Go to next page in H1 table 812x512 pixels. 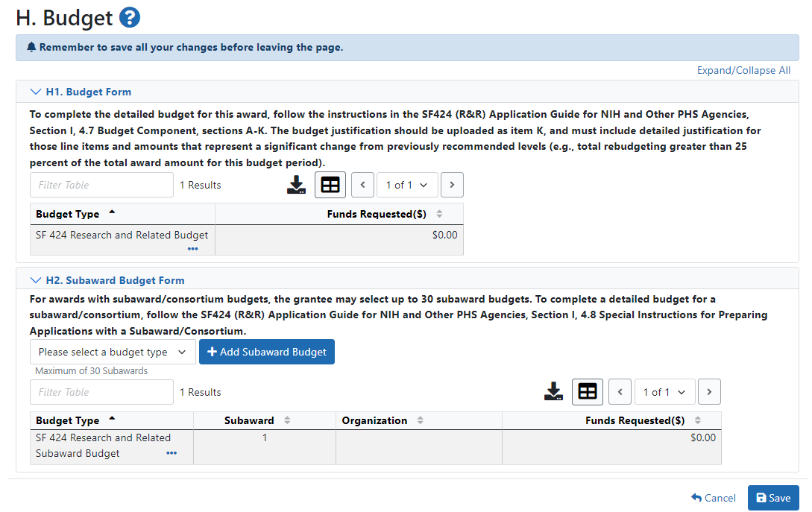(x=452, y=185)
